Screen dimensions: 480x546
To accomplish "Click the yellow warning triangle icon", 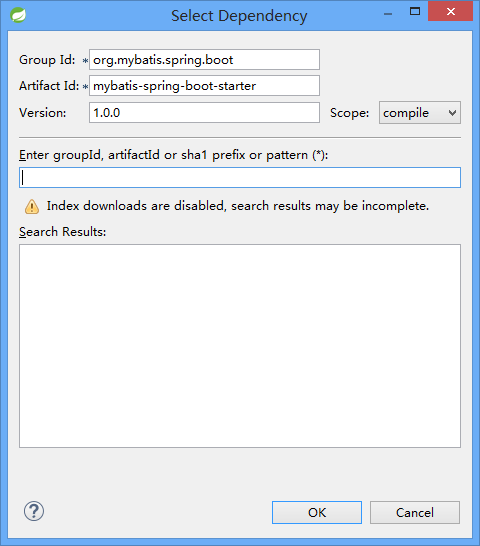I will click(x=32, y=206).
